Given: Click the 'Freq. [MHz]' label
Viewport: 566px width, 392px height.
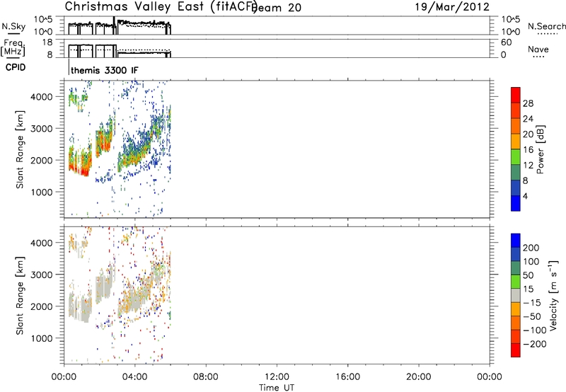Looking at the screenshot, I should tap(13, 48).
